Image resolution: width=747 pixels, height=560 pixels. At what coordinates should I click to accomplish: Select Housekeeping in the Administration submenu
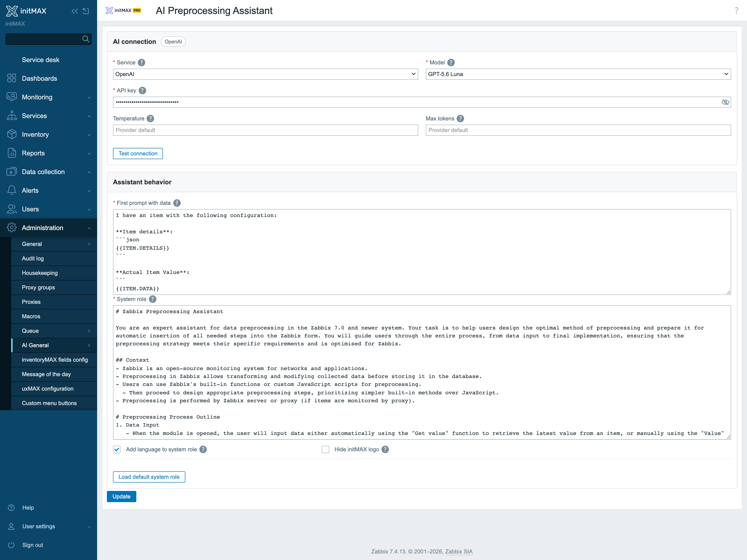tap(54, 273)
